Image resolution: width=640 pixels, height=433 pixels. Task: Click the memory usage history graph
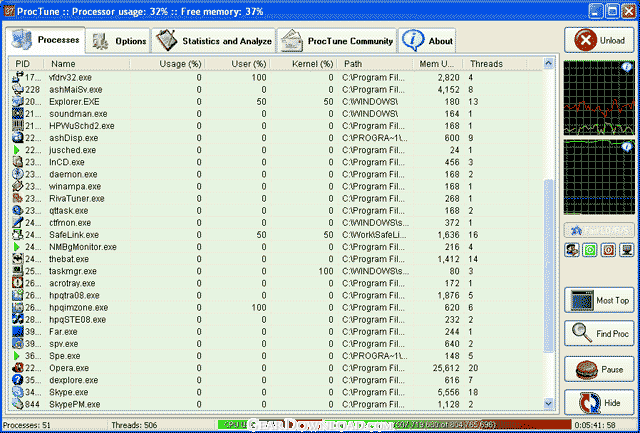599,177
